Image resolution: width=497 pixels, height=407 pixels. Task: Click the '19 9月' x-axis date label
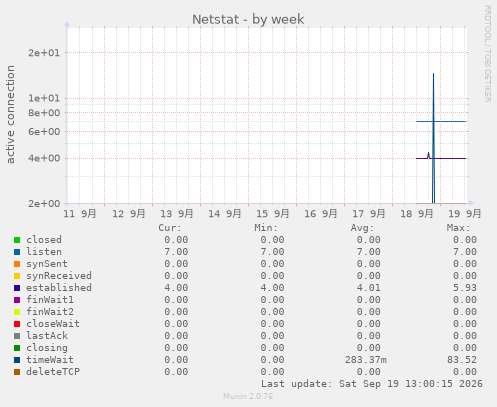pos(465,214)
